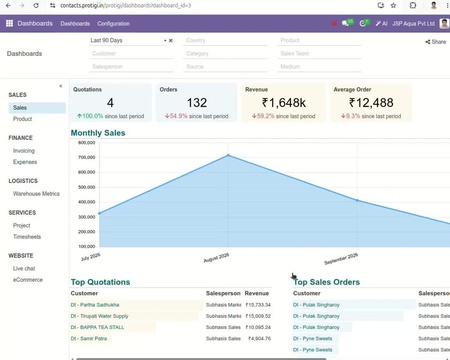Open the Medium filter field
The image size is (450, 360).
[320, 67]
